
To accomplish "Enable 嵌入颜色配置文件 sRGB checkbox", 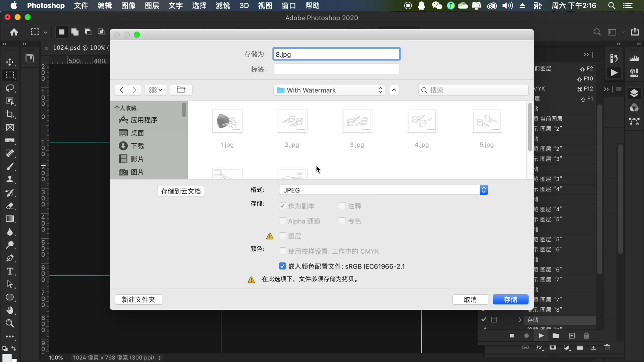I will (x=283, y=266).
